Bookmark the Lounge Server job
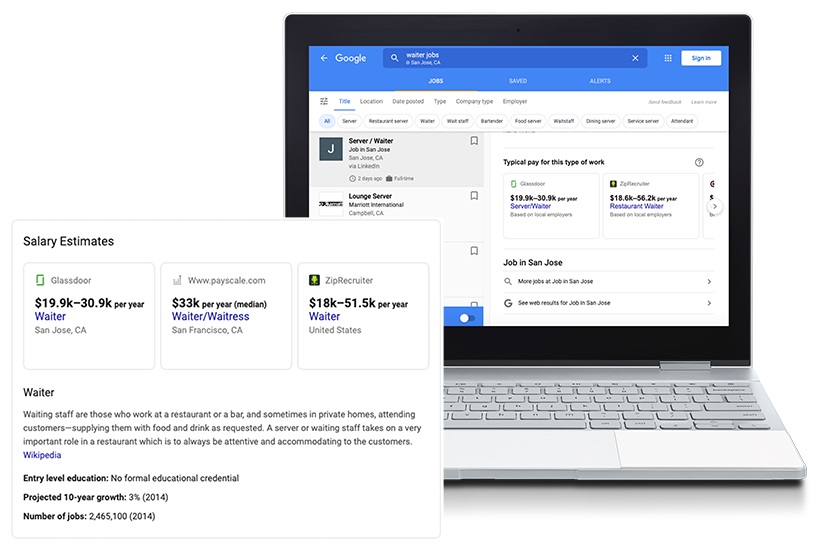The width and height of the screenshot is (820, 549). (474, 196)
